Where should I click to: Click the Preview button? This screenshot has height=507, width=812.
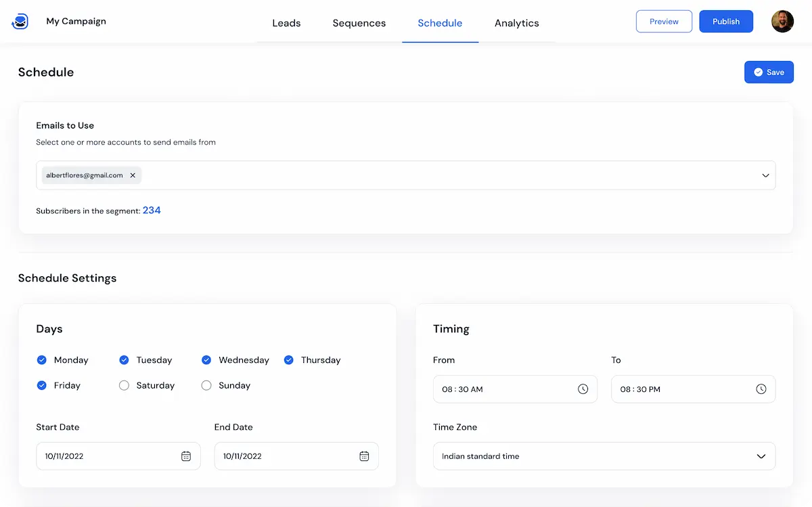664,21
